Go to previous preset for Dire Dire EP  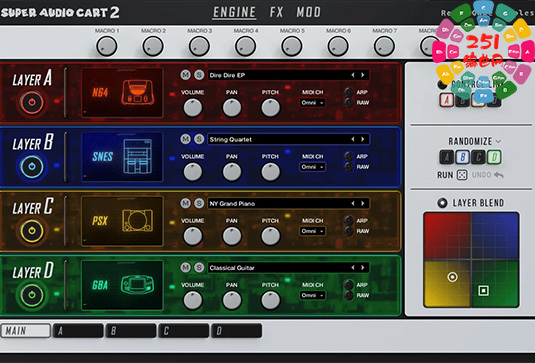coord(353,75)
